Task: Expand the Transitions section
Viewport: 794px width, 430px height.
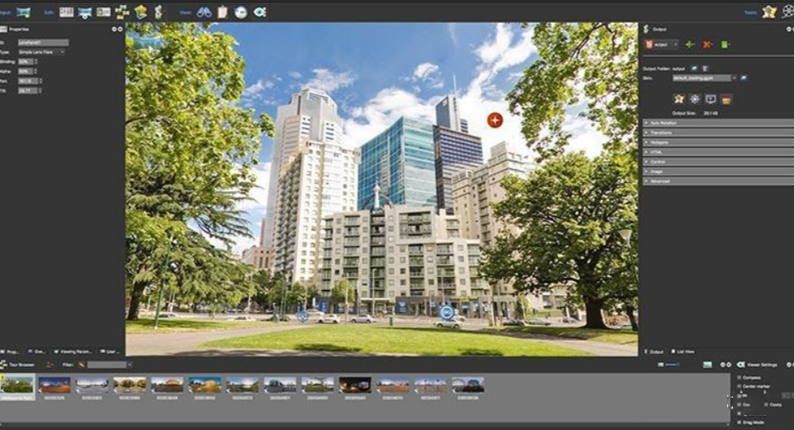Action: (718, 133)
